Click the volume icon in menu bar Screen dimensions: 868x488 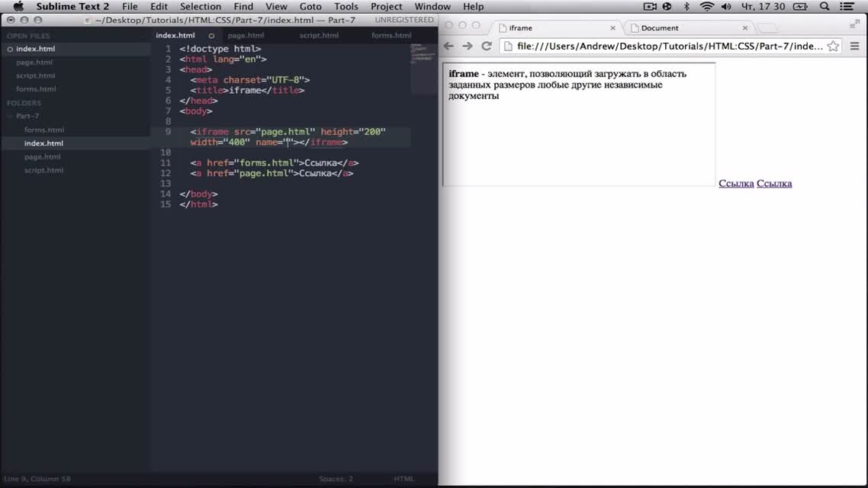pyautogui.click(x=726, y=7)
